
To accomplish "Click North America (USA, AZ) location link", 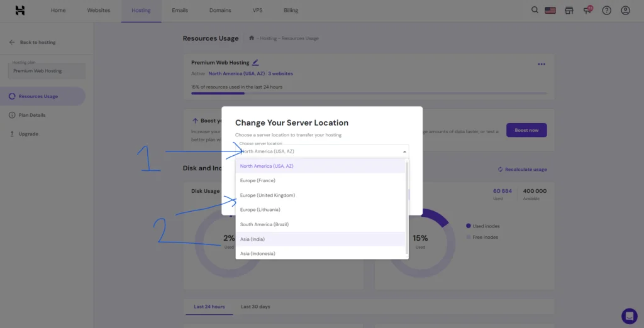I will tap(236, 74).
